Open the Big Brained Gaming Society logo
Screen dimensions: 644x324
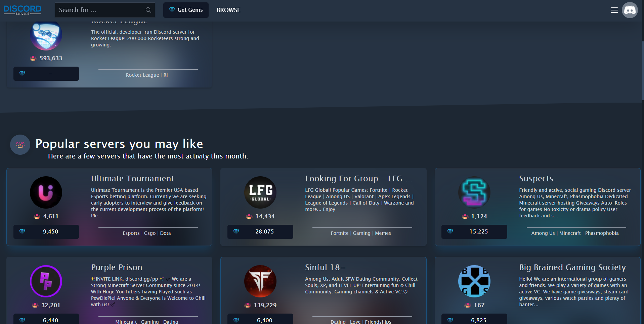click(x=474, y=281)
